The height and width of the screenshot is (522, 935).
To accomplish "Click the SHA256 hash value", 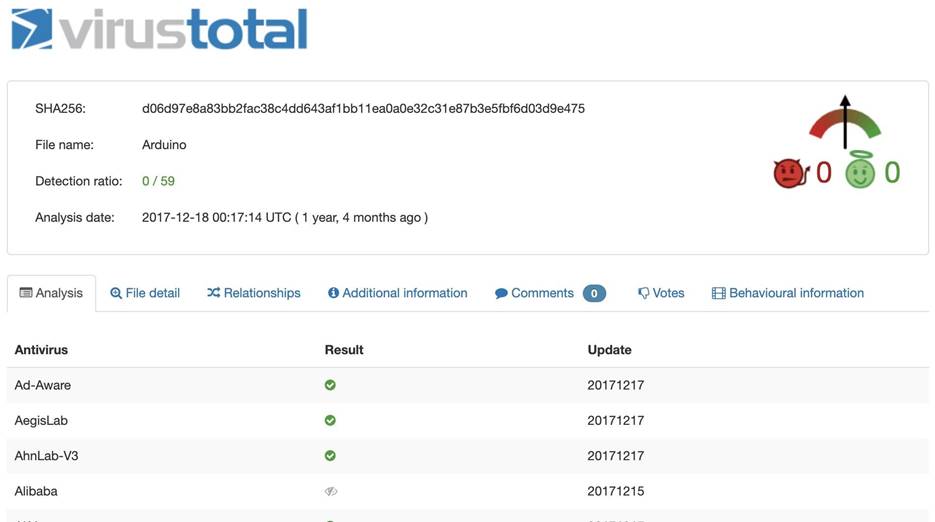I will pyautogui.click(x=363, y=108).
